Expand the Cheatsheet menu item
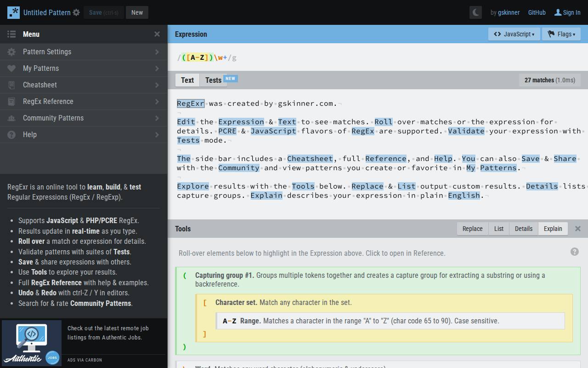 84,85
